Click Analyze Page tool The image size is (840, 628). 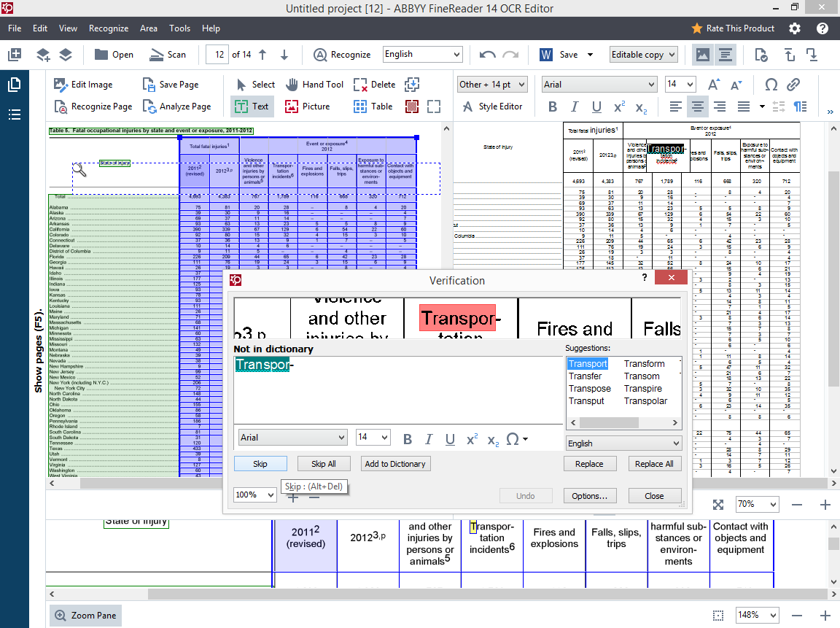click(x=176, y=106)
